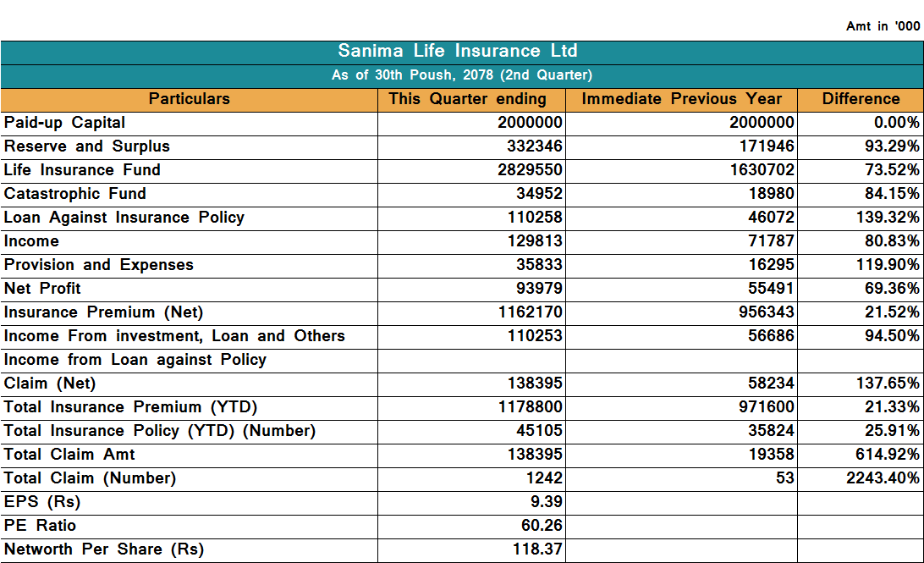Select the PE Ratio value 60.26

click(542, 526)
